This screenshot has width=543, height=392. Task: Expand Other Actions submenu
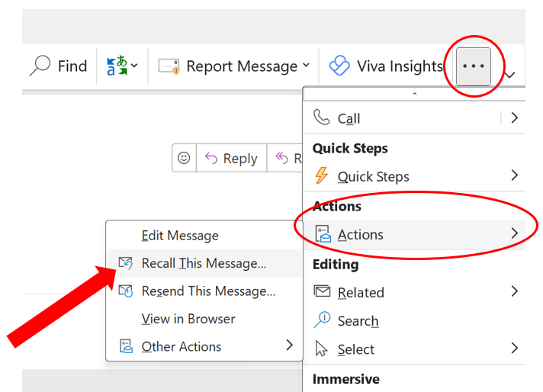[204, 346]
